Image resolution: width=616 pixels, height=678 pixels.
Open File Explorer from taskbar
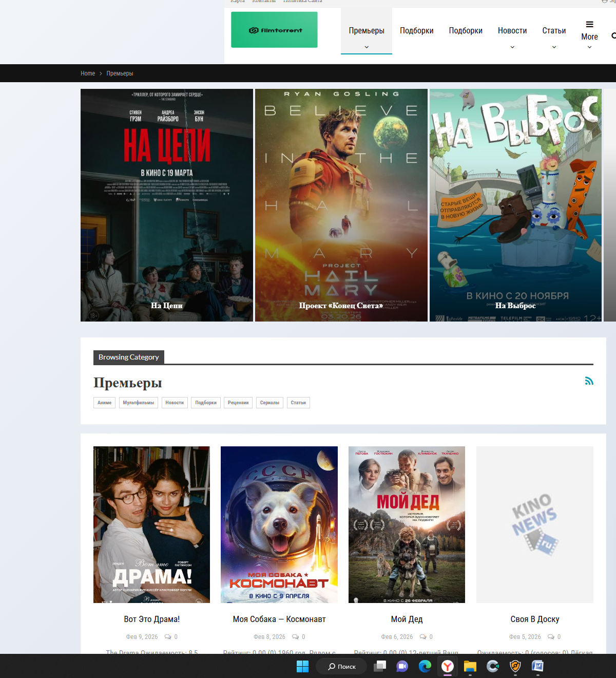point(470,666)
